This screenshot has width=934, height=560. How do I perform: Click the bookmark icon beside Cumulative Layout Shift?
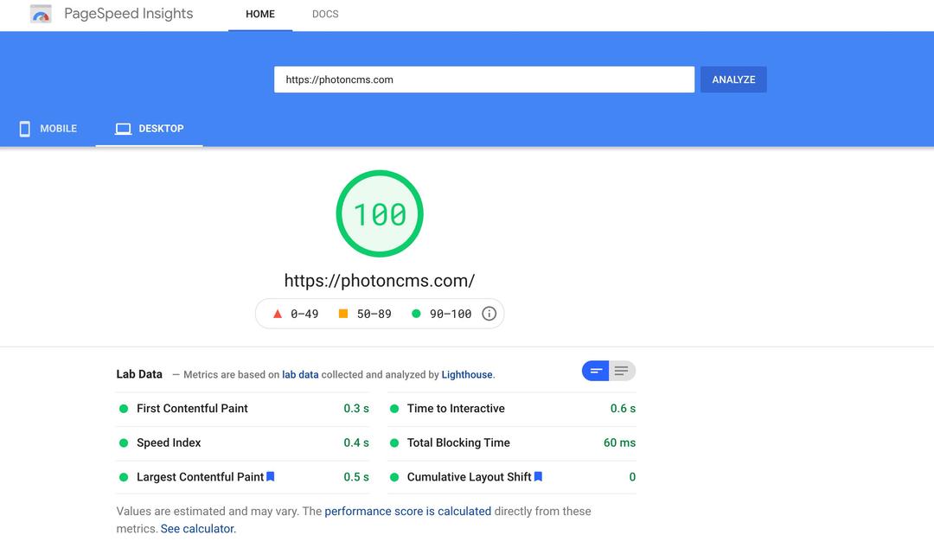coord(539,477)
